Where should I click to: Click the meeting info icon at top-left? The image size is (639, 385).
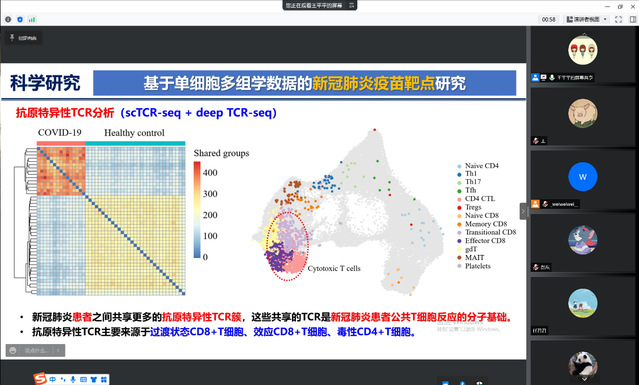8,20
